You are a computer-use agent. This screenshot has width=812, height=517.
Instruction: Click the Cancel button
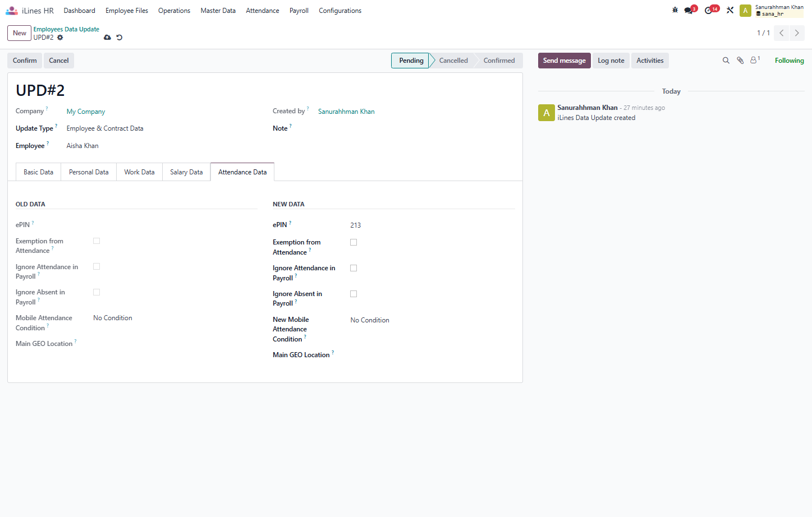click(59, 61)
